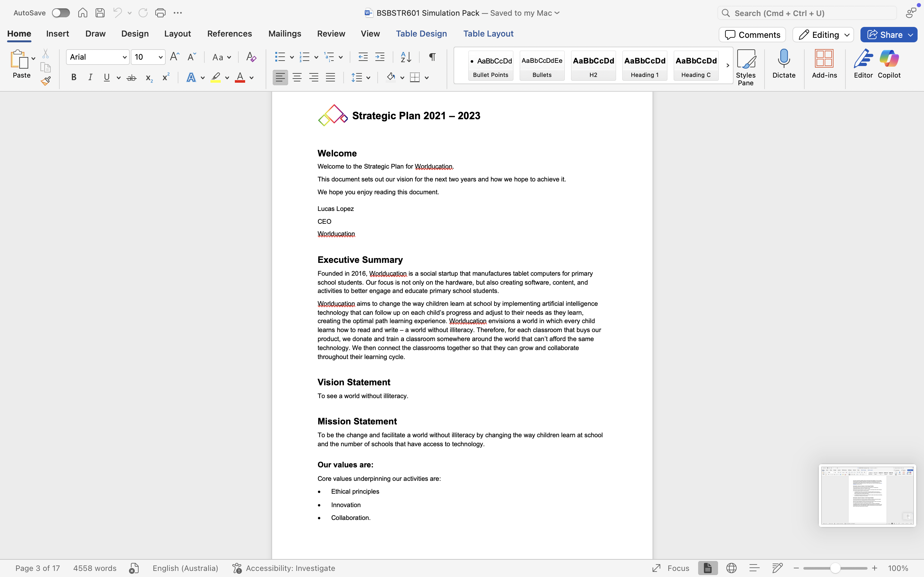This screenshot has width=924, height=577.
Task: Click the Clear Formatting icon
Action: [251, 57]
